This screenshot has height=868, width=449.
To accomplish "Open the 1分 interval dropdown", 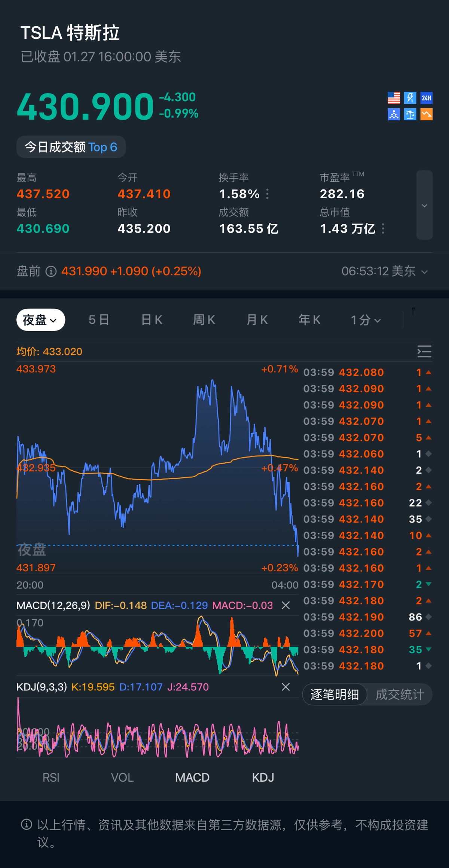I will (x=366, y=320).
